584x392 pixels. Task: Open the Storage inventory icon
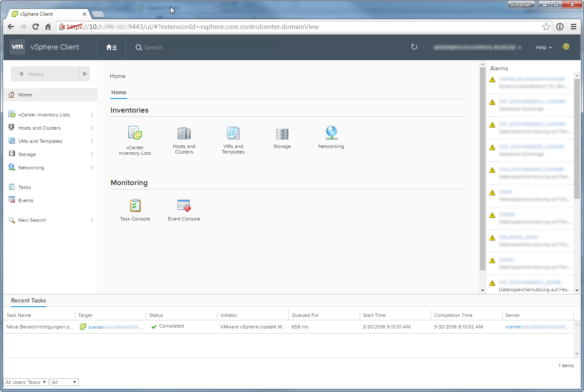[x=282, y=134]
